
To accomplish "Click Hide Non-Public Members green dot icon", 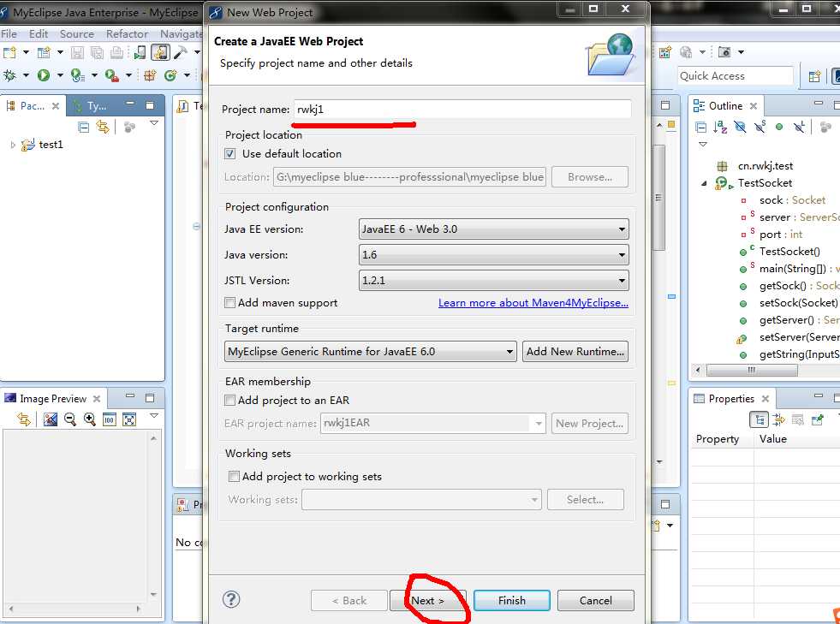I will pyautogui.click(x=779, y=127).
